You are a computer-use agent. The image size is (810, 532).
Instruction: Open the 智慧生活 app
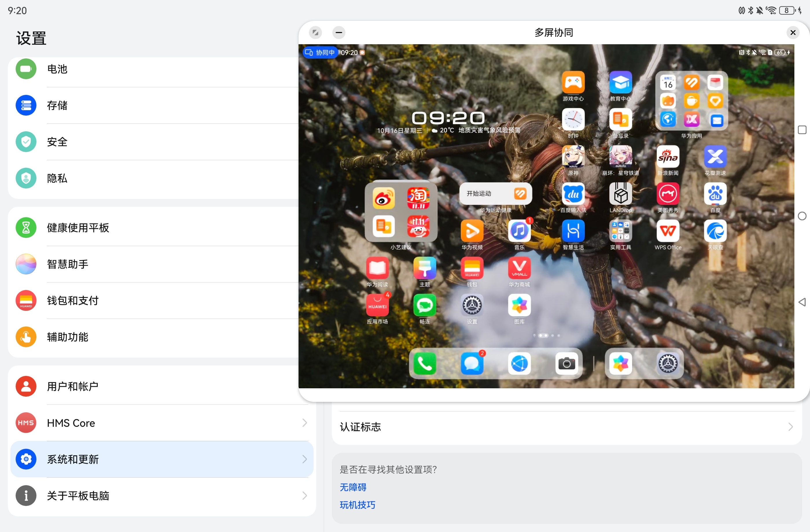pos(573,231)
